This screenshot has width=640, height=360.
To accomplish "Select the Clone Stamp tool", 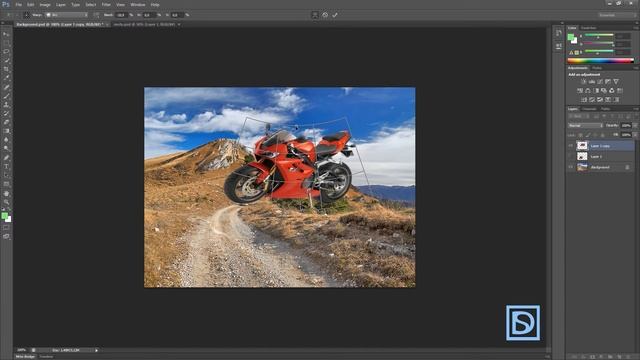I will click(6, 105).
